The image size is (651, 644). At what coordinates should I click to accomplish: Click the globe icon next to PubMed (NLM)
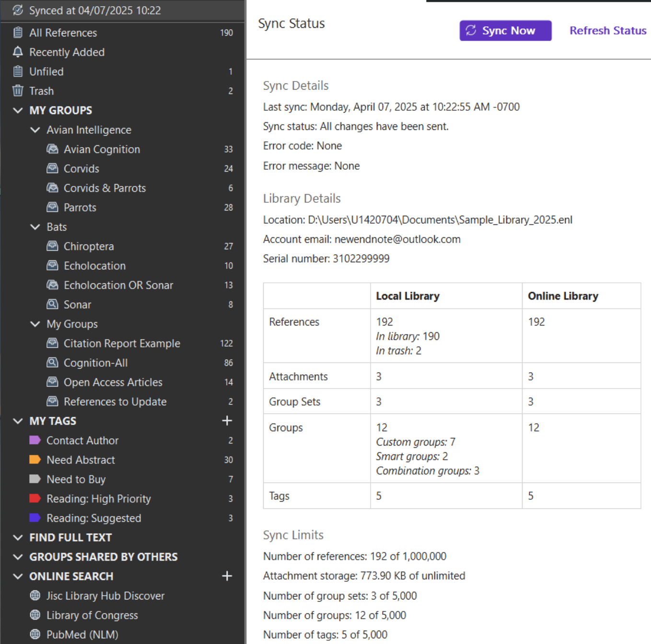35,634
